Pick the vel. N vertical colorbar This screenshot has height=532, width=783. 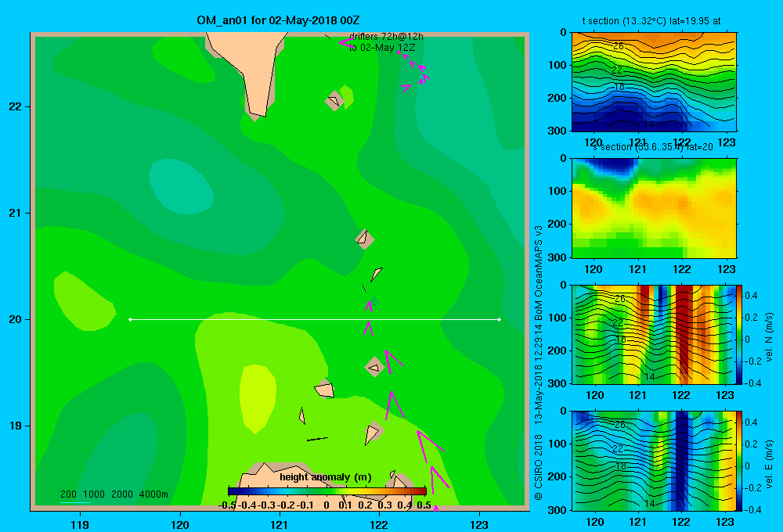(x=740, y=334)
